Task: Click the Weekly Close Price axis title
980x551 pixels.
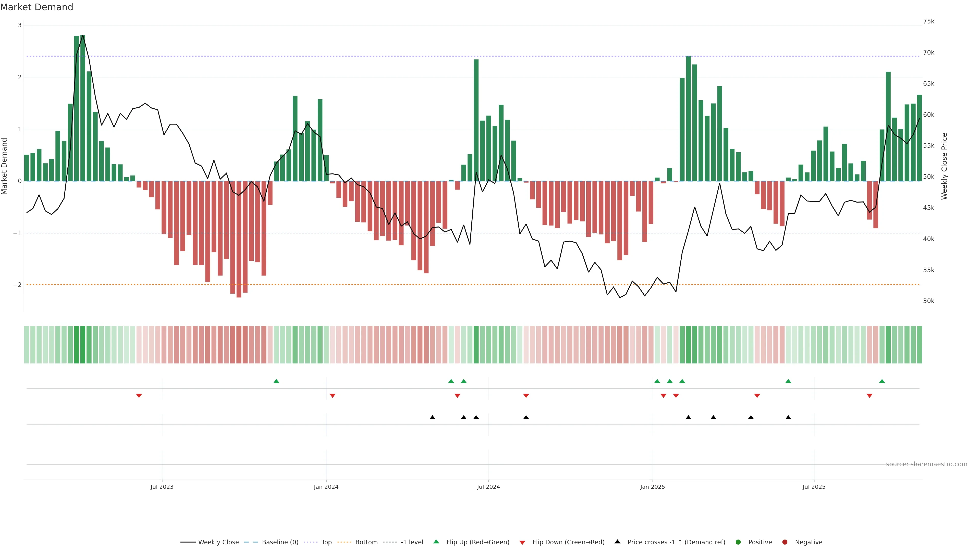Action: pyautogui.click(x=944, y=166)
